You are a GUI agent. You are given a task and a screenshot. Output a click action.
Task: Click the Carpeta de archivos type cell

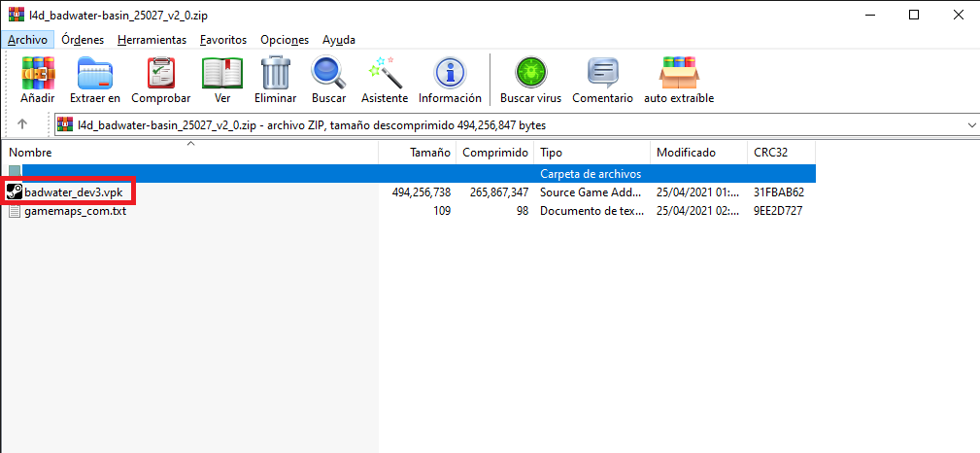pos(591,174)
